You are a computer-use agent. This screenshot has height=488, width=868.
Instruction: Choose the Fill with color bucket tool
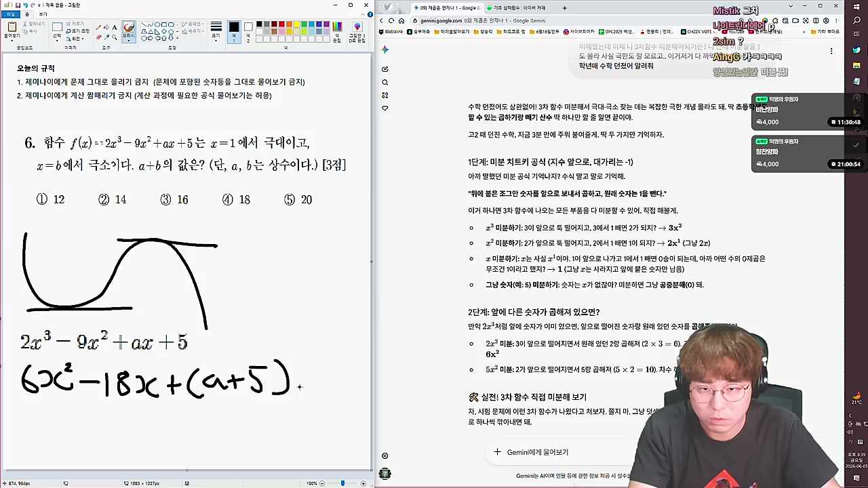pyautogui.click(x=106, y=28)
